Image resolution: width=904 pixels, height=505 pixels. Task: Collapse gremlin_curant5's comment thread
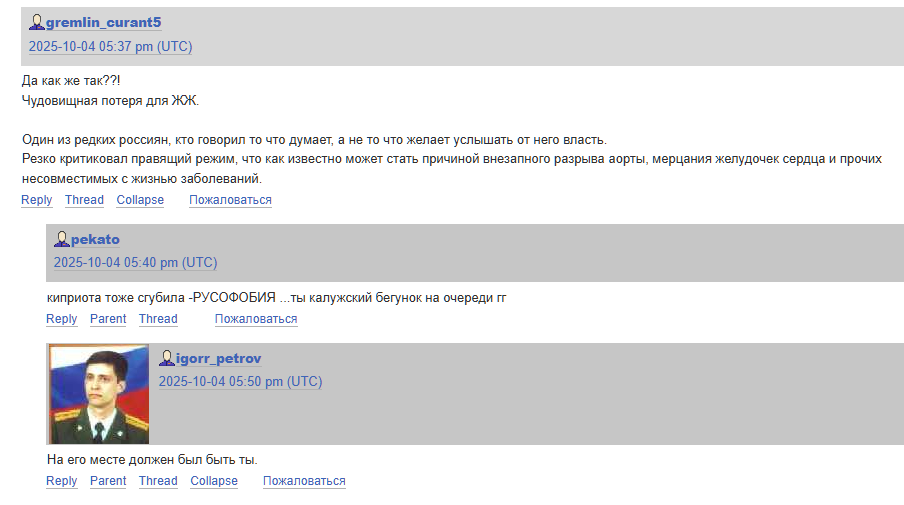(x=140, y=200)
